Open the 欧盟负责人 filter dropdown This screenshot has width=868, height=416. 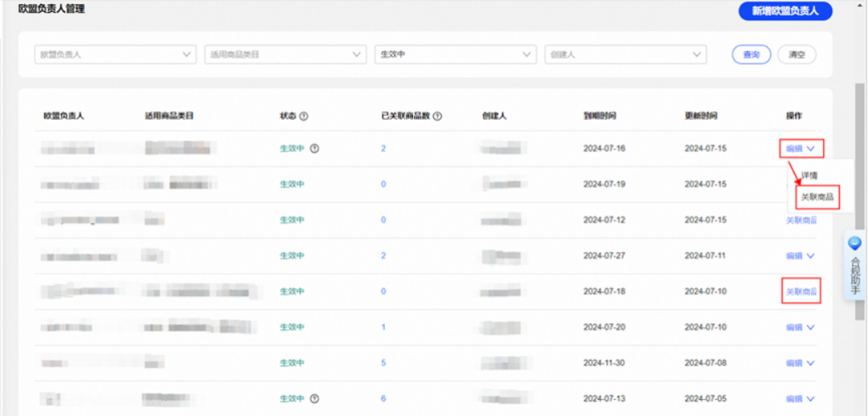tap(115, 54)
